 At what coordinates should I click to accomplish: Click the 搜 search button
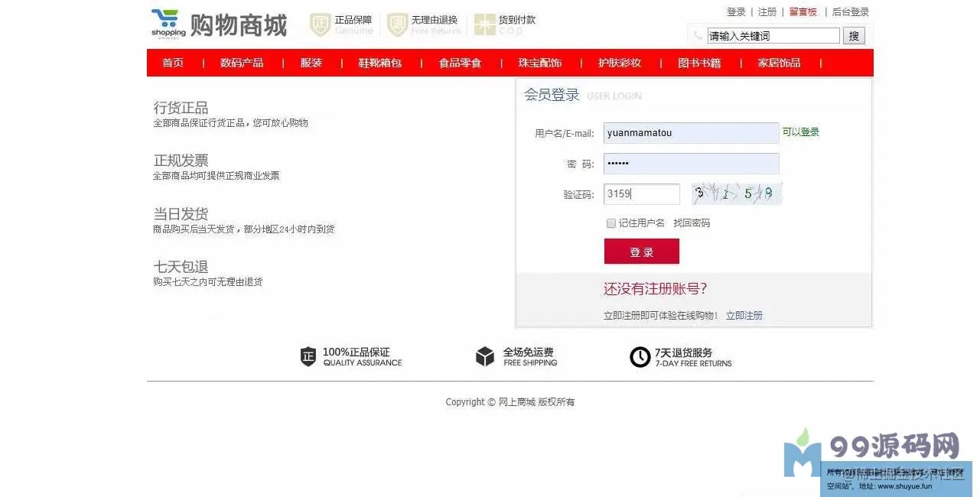(854, 35)
